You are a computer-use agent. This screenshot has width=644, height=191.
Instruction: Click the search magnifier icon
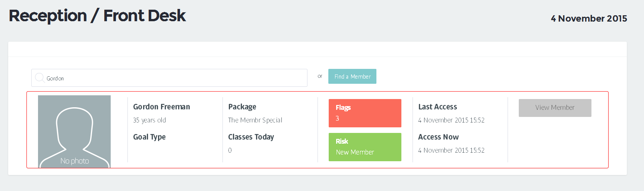[40, 77]
